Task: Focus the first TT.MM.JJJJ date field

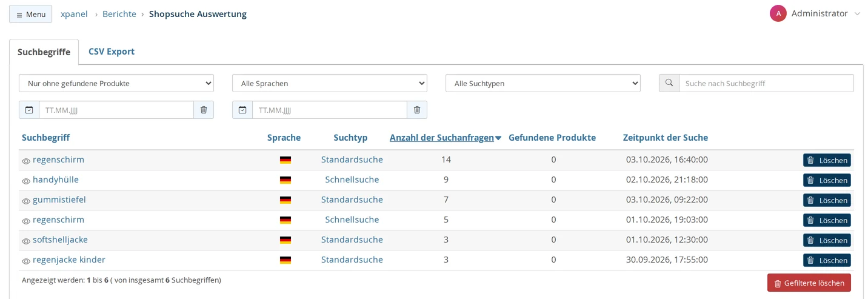Action: click(x=116, y=110)
